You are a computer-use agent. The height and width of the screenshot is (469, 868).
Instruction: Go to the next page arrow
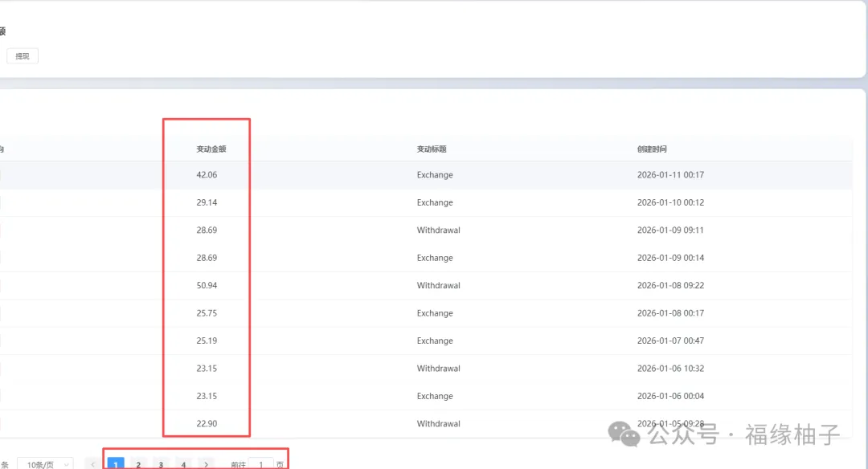(207, 464)
